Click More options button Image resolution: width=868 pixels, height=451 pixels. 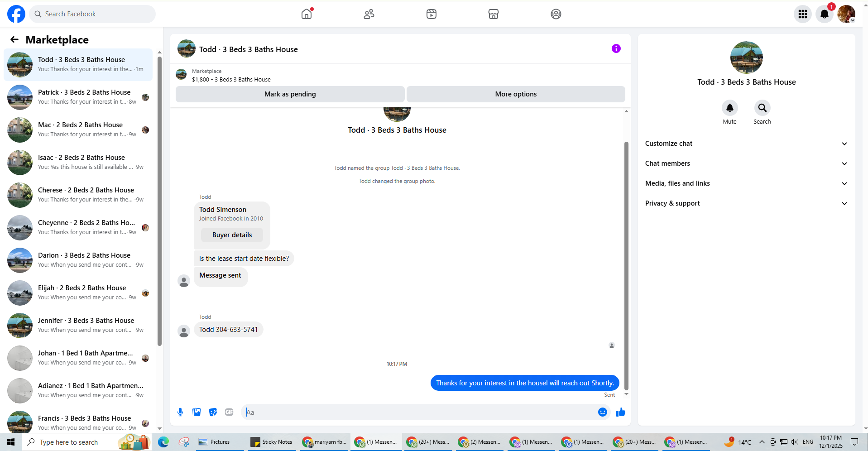tap(516, 94)
